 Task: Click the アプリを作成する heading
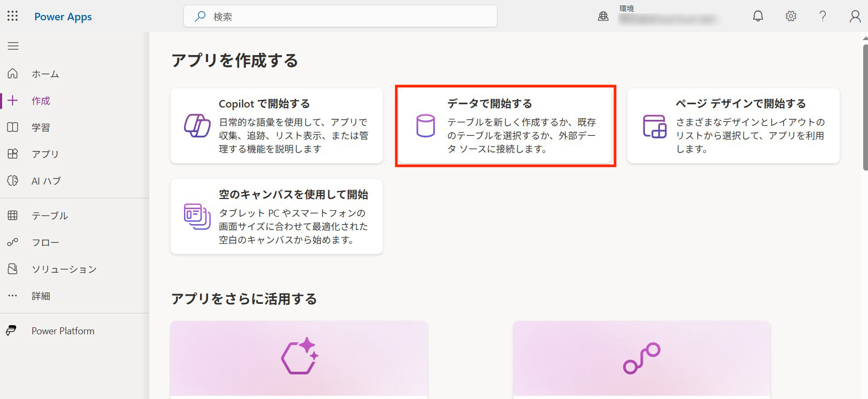[x=235, y=60]
